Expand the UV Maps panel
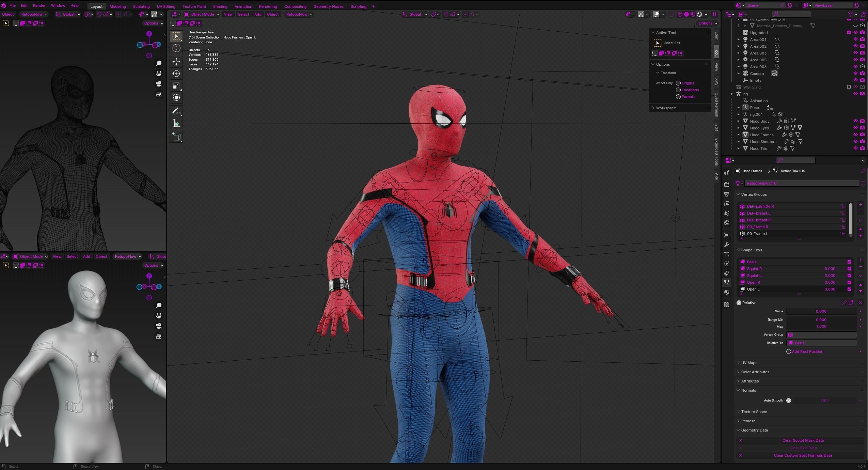The width and height of the screenshot is (868, 470). click(749, 363)
